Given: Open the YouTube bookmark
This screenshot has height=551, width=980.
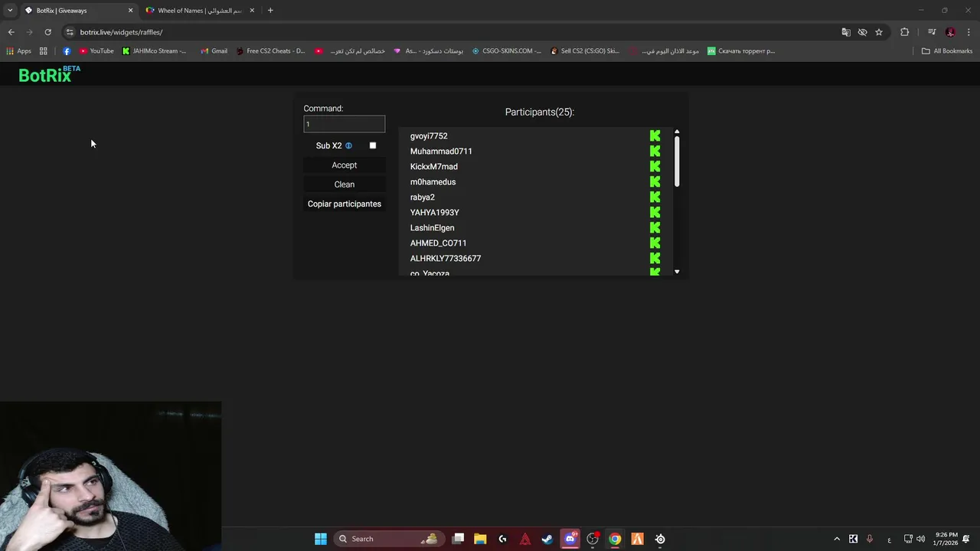Looking at the screenshot, I should click(96, 51).
